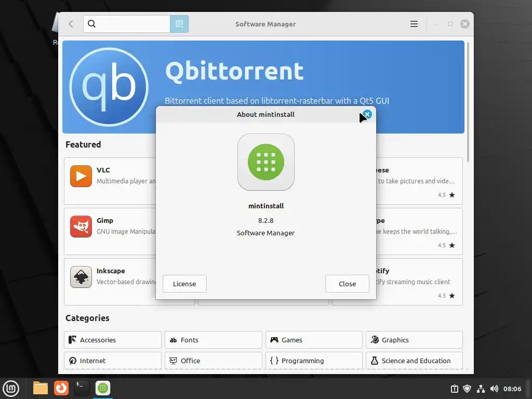Open the VLC app entry
Viewport: 532px width, 399px height.
(110, 181)
